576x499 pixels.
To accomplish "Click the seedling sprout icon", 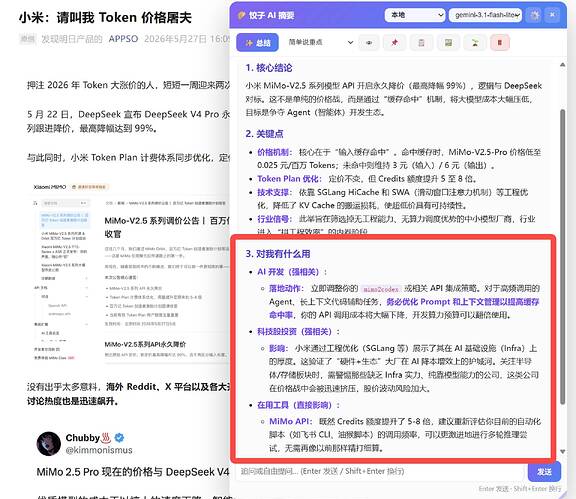I will 475,43.
